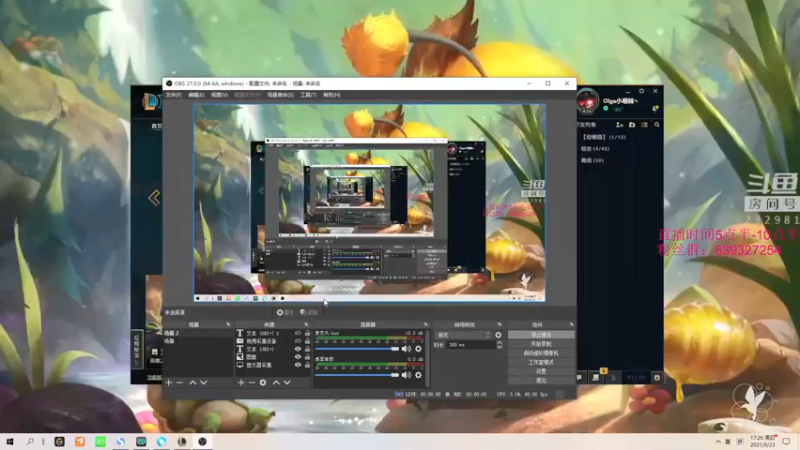The image size is (800, 450).
Task: Pop out the 控件 dock with its header icon
Action: [x=571, y=324]
